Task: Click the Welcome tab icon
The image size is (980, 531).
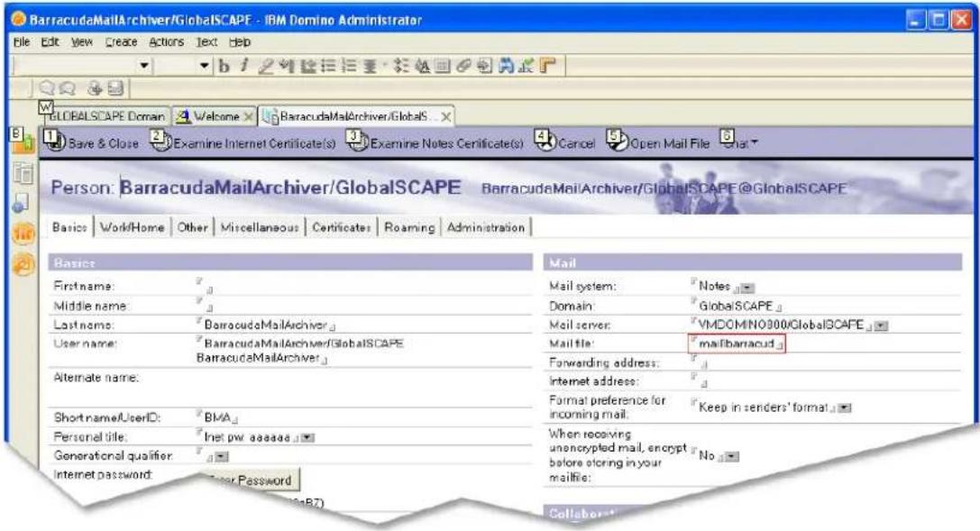Action: click(182, 116)
